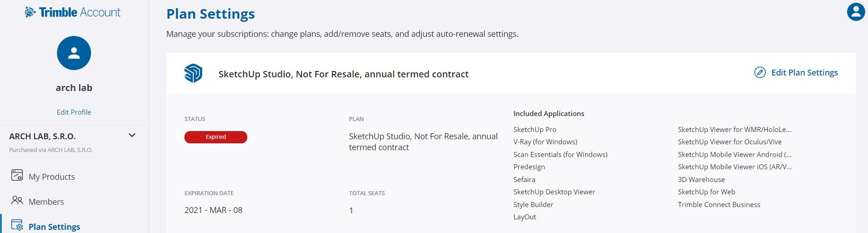Click Trimble Connect Business application entry
The width and height of the screenshot is (868, 233).
click(x=719, y=204)
